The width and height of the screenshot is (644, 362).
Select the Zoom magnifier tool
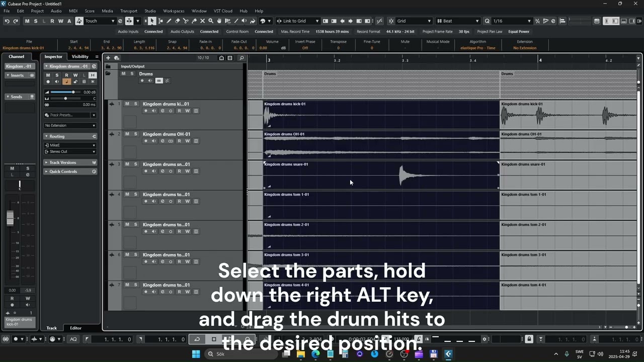click(x=211, y=21)
